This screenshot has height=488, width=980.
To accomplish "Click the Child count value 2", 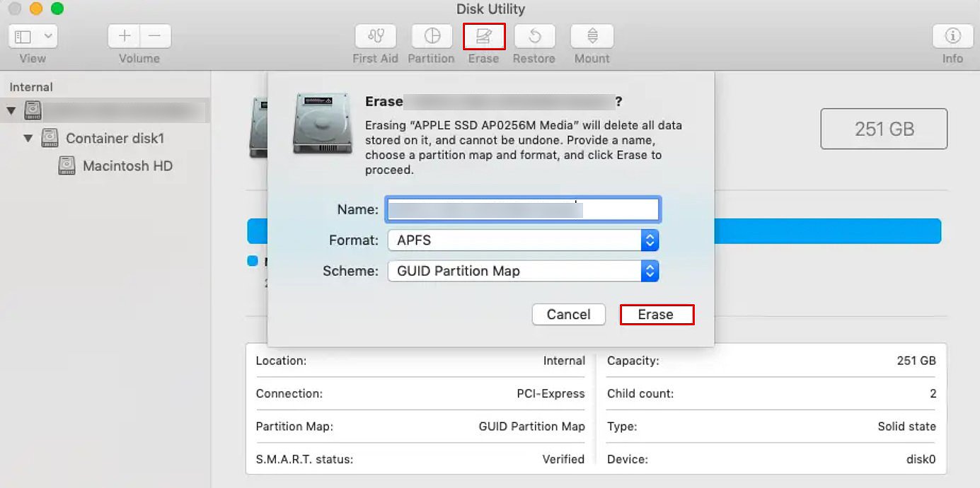I will click(x=933, y=394).
